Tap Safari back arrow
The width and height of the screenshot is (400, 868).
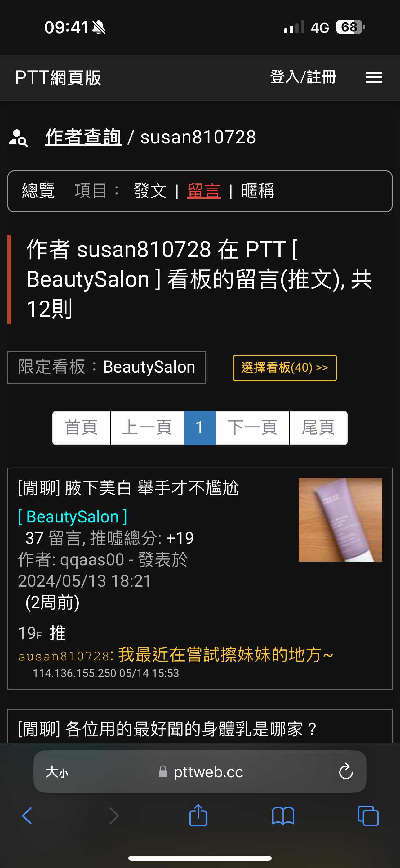[27, 816]
